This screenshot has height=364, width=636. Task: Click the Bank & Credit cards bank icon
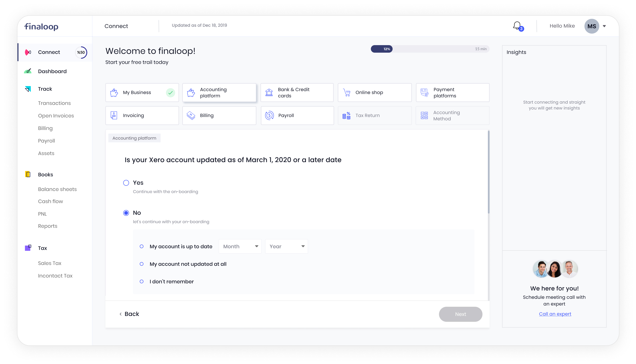pos(269,93)
